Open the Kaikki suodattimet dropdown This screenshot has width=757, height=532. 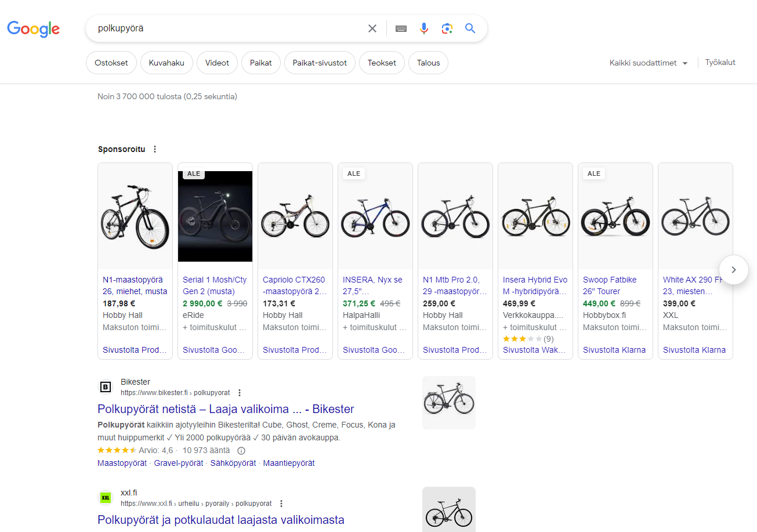pos(648,63)
